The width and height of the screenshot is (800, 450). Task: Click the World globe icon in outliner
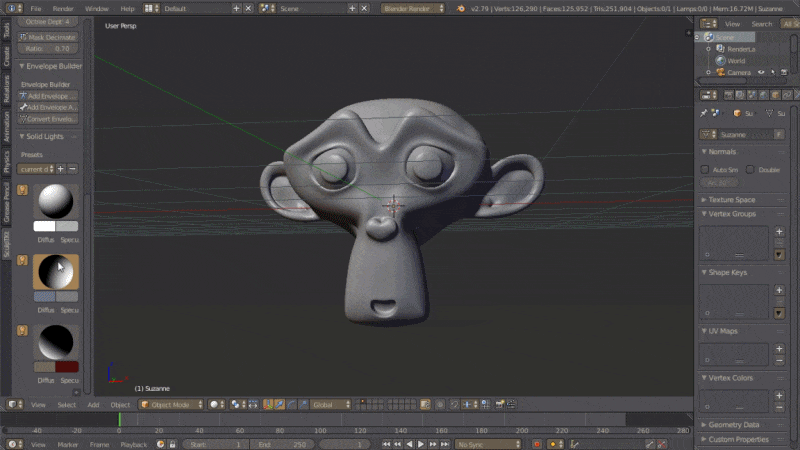720,61
